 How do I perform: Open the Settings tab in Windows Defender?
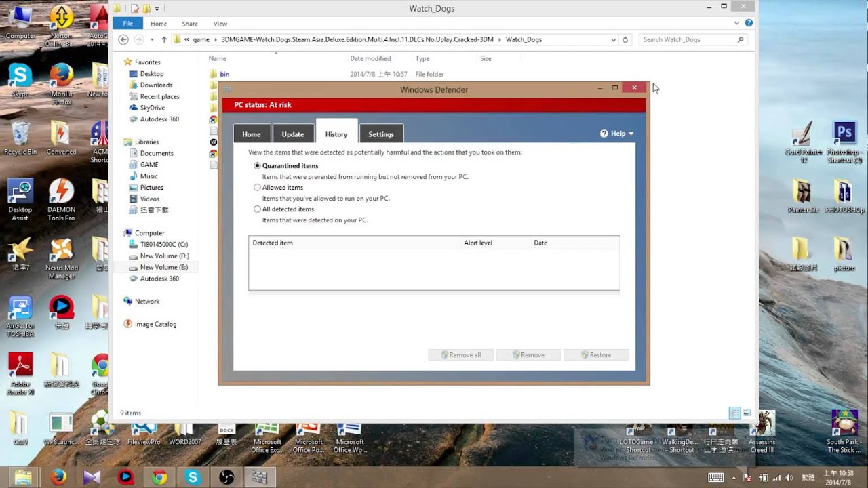[381, 134]
